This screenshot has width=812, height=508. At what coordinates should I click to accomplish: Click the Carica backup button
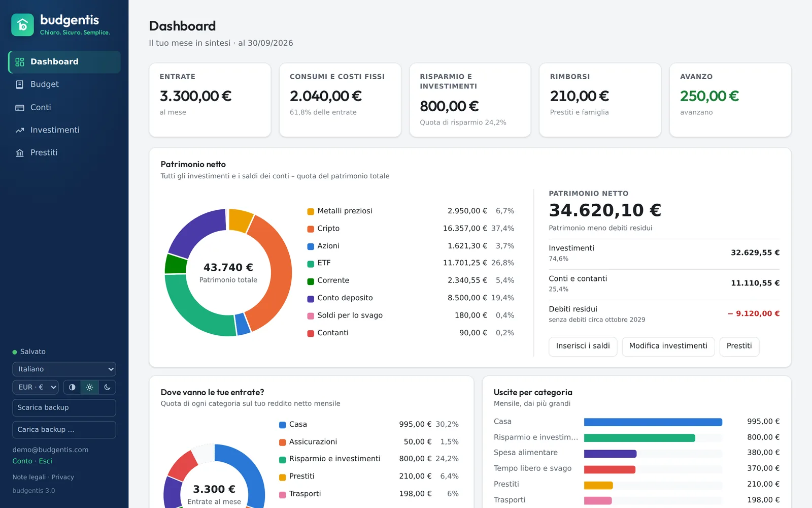[x=64, y=430]
